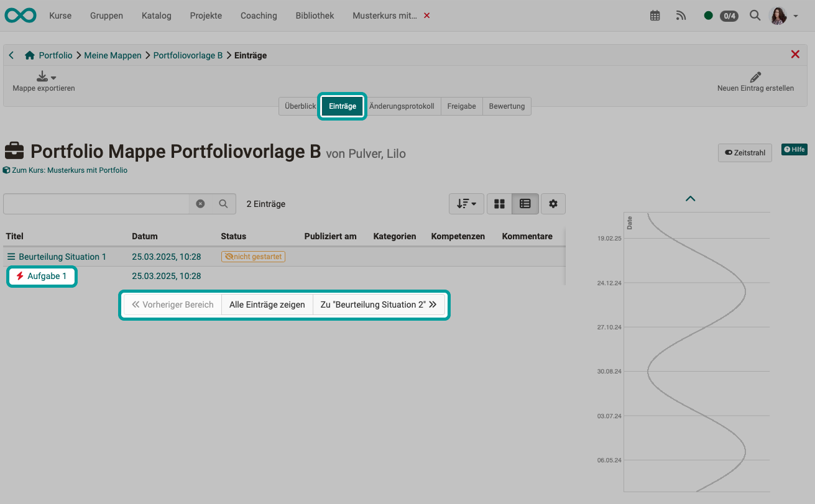Switch to the Bewertung tab

click(507, 106)
